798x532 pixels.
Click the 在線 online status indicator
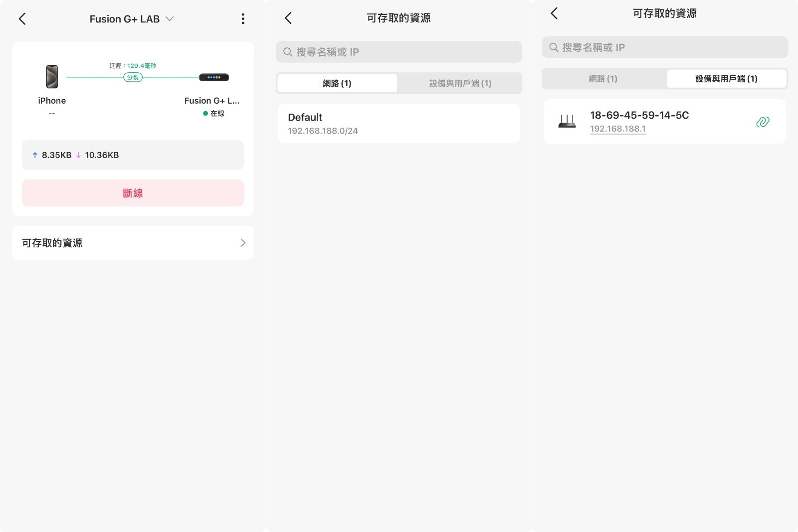(214, 114)
